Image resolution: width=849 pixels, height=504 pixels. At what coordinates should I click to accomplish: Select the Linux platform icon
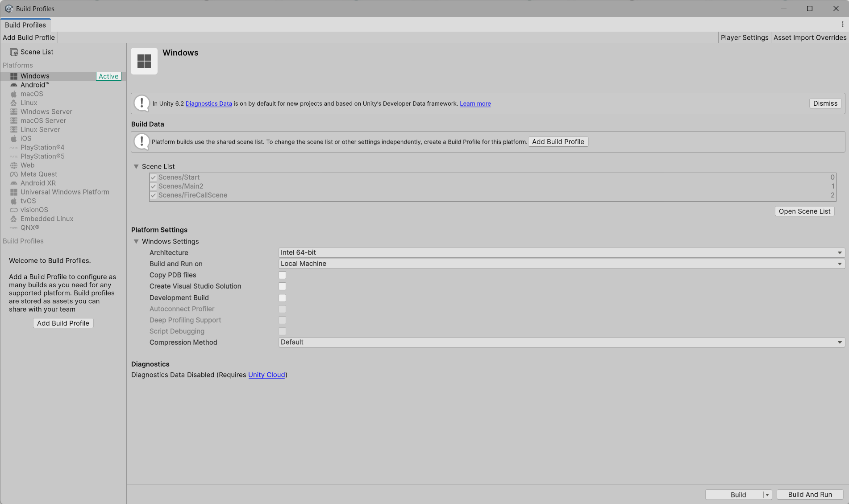[x=14, y=103]
